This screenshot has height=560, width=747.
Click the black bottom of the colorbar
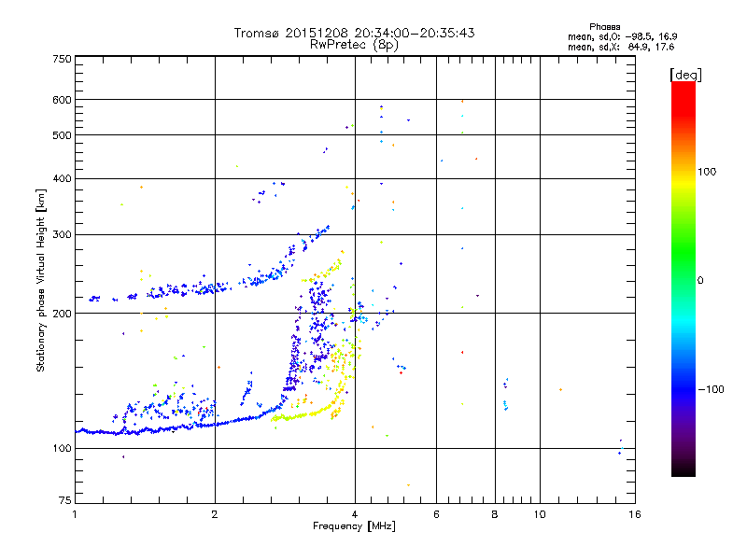pyautogui.click(x=684, y=469)
